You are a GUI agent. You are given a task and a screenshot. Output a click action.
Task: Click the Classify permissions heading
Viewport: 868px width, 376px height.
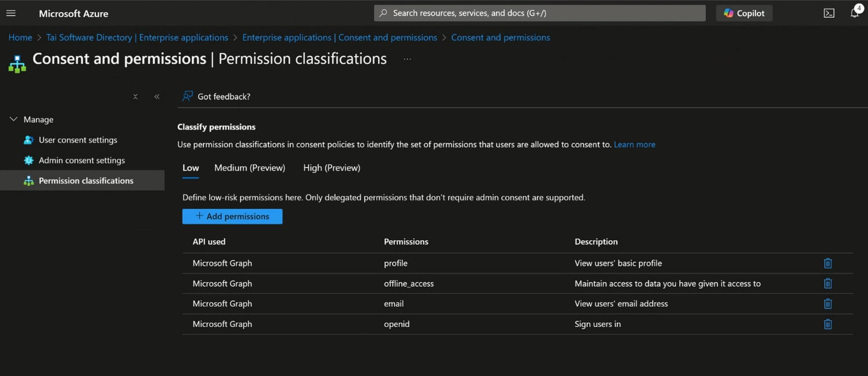tap(216, 127)
